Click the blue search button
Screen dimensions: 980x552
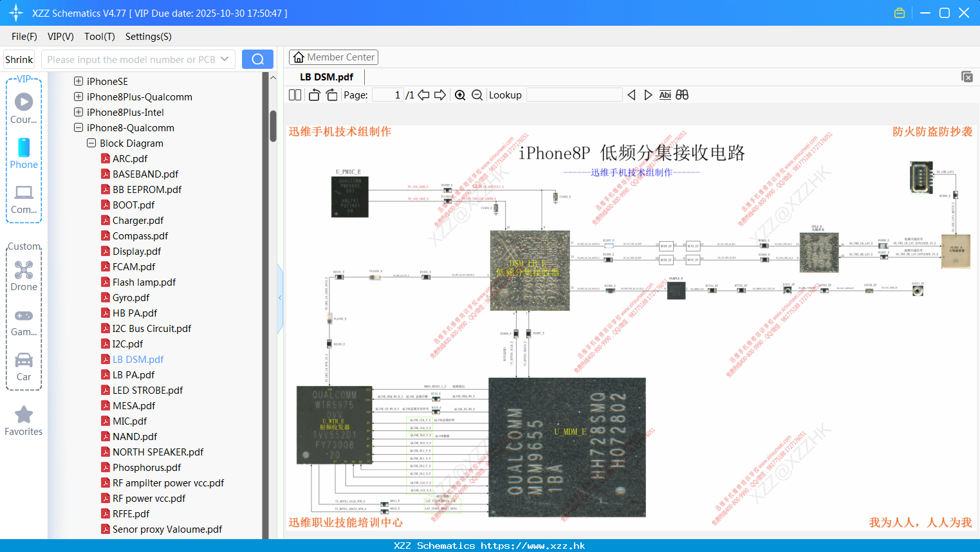[x=257, y=59]
